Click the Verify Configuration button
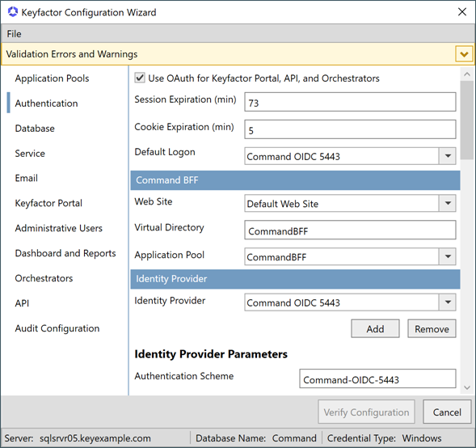The height and width of the screenshot is (448, 476). click(366, 412)
